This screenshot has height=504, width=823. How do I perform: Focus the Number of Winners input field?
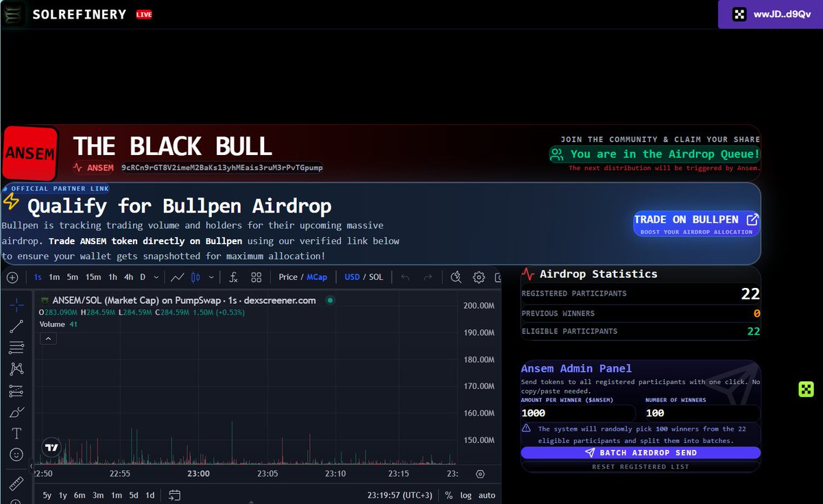point(703,413)
